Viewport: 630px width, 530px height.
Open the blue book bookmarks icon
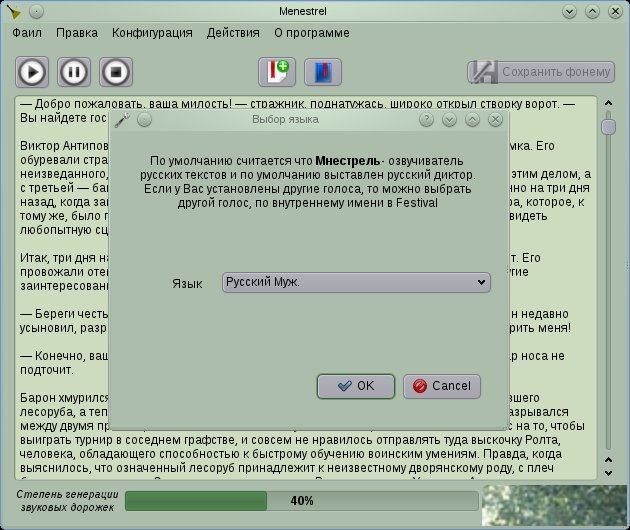pyautogui.click(x=323, y=72)
